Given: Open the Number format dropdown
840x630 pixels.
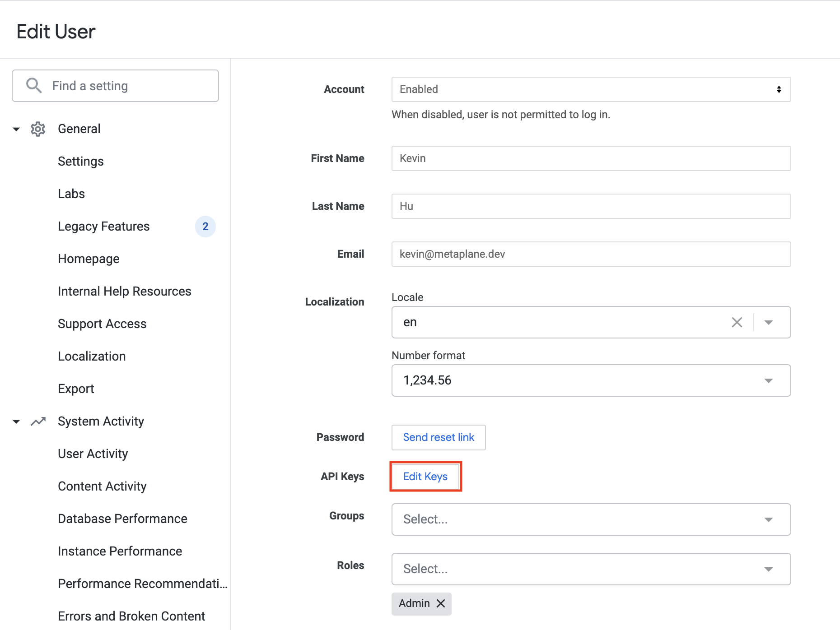Looking at the screenshot, I should click(x=591, y=380).
